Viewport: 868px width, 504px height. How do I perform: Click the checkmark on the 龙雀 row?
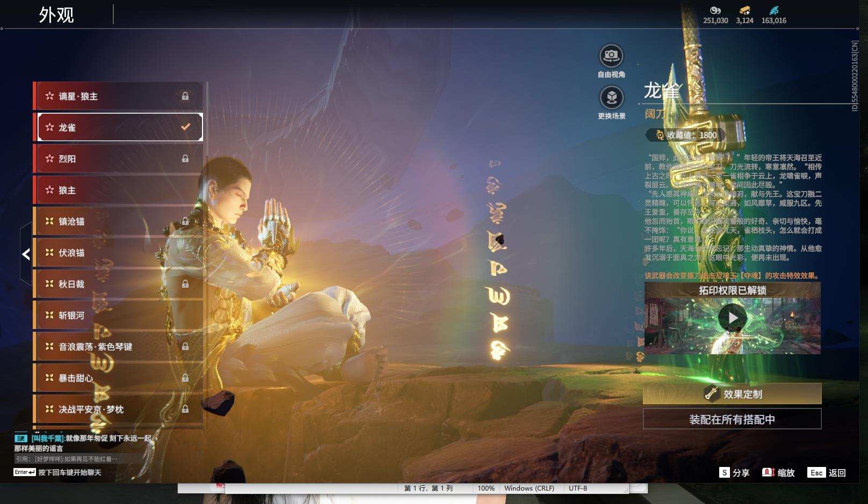point(186,127)
